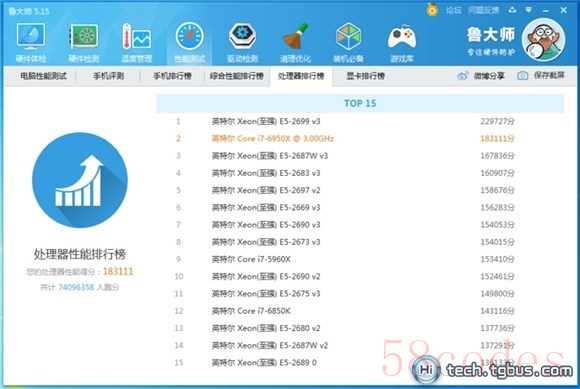Screen dimensions: 580x389
Task: Switch to the 手机排行榜 tab
Action: point(172,76)
